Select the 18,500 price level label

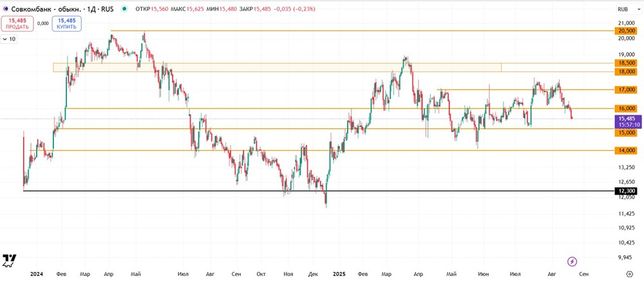(x=625, y=63)
